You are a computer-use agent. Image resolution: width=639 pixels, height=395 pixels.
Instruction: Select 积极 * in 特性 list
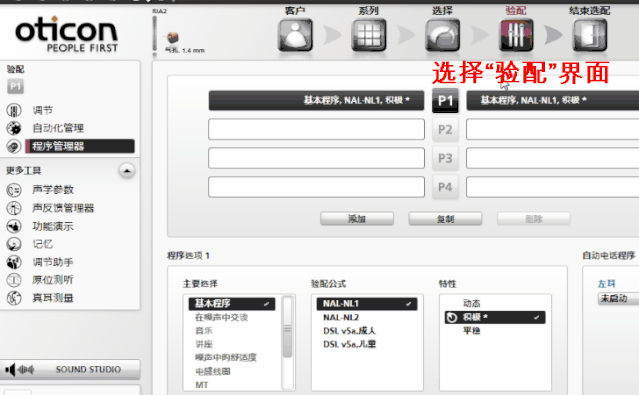(x=495, y=317)
